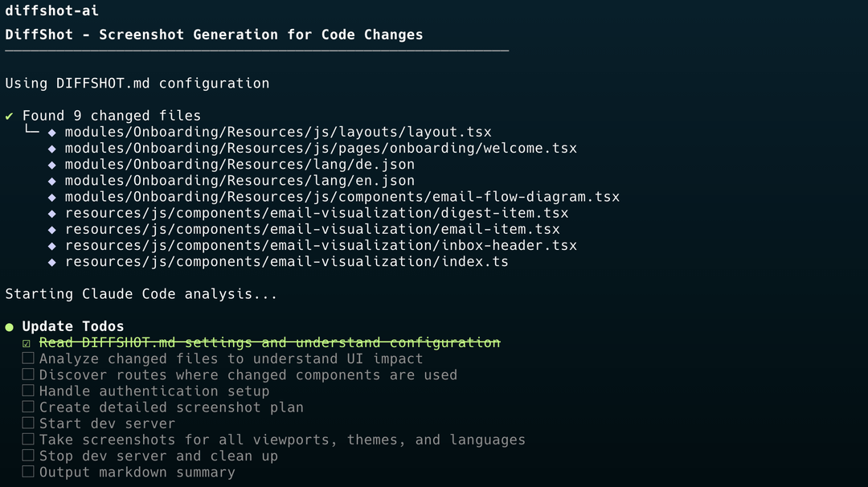Click the diamond bullet beside inbox-header.tsx
This screenshot has height=487, width=868.
(x=52, y=246)
